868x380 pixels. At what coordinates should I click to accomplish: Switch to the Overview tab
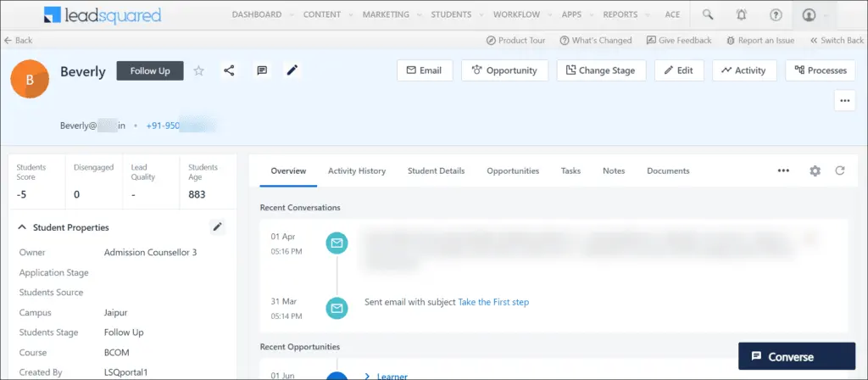[x=288, y=170]
